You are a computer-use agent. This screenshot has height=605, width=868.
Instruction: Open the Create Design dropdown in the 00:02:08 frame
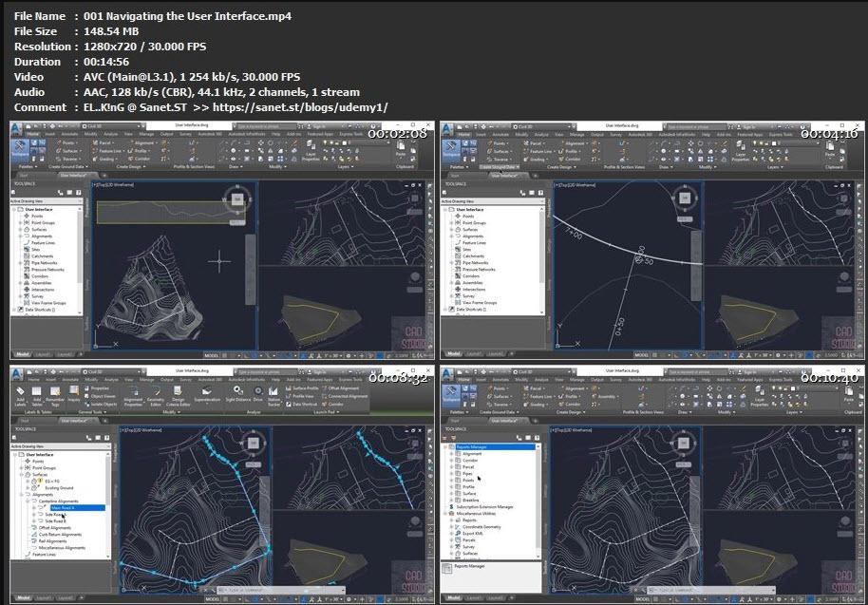tap(130, 166)
